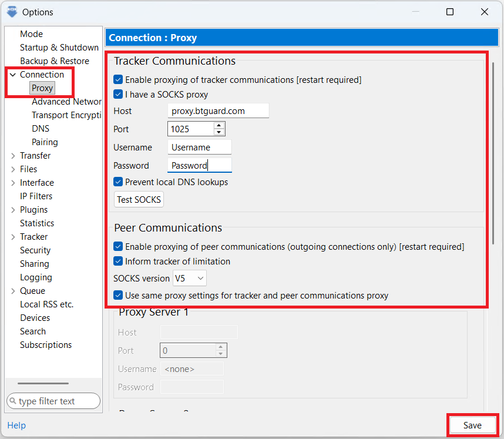Collapse the Connection tree node
The image size is (504, 439).
13,75
